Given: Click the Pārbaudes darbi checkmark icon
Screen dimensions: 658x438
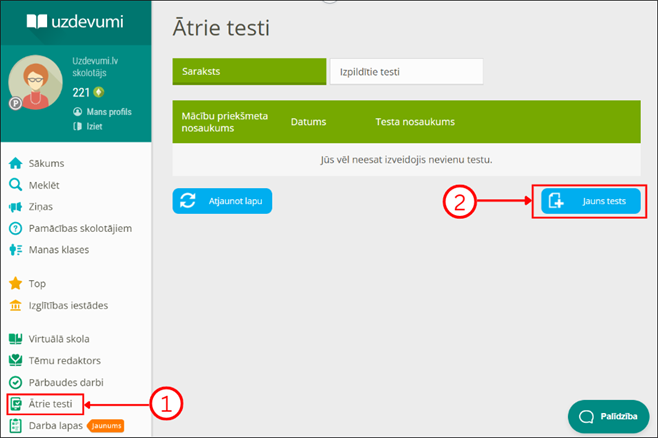Looking at the screenshot, I should (16, 382).
